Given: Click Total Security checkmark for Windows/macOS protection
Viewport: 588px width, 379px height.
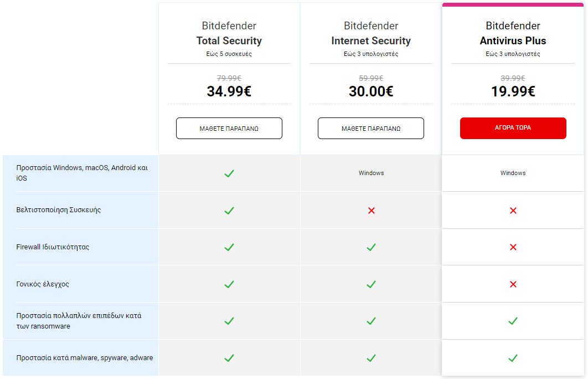Looking at the screenshot, I should coord(229,173).
